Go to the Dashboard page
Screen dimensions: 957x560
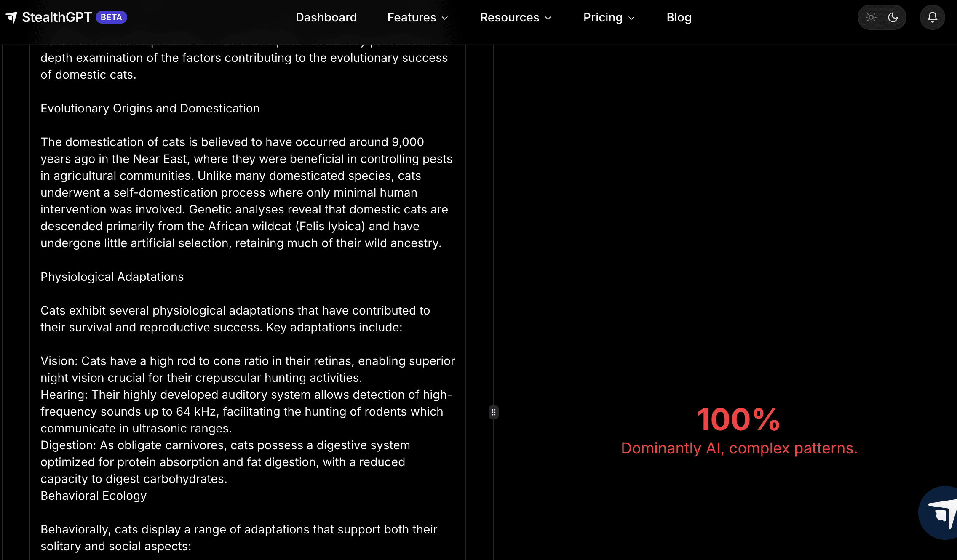point(326,17)
